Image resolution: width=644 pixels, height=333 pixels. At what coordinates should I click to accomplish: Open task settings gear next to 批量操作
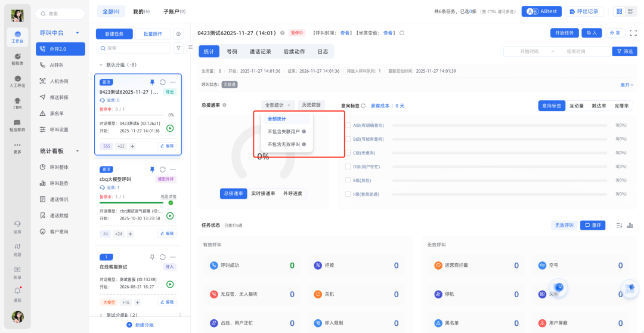(x=178, y=34)
